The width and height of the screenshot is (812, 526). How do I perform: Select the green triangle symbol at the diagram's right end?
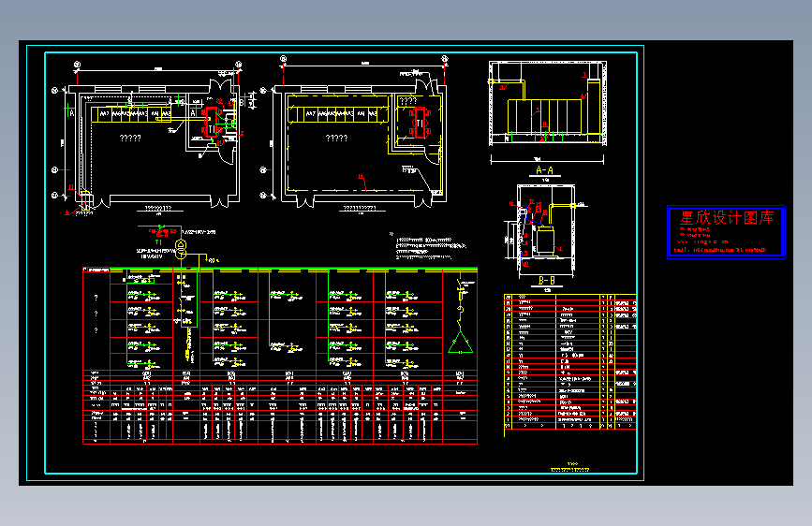point(460,343)
